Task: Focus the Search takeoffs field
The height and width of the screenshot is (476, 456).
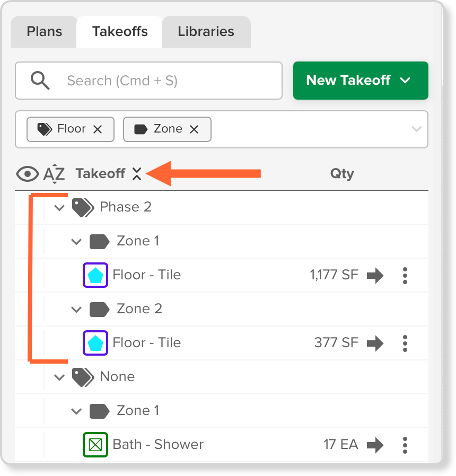Action: pos(149,81)
